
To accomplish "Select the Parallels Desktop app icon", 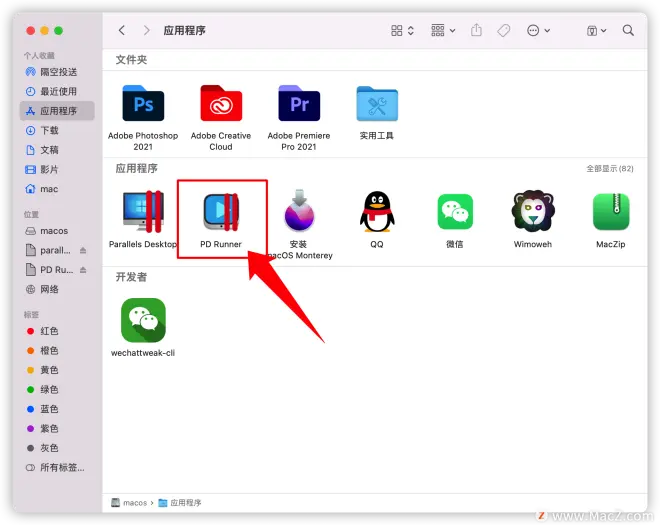I will [x=143, y=211].
